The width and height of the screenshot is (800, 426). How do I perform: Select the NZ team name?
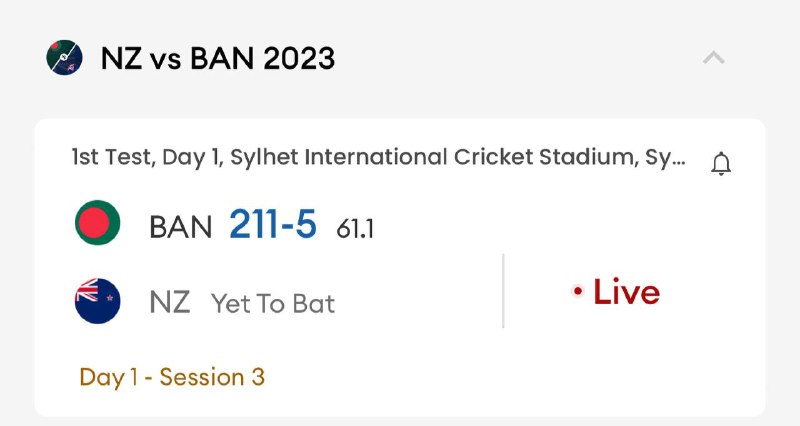pos(169,302)
